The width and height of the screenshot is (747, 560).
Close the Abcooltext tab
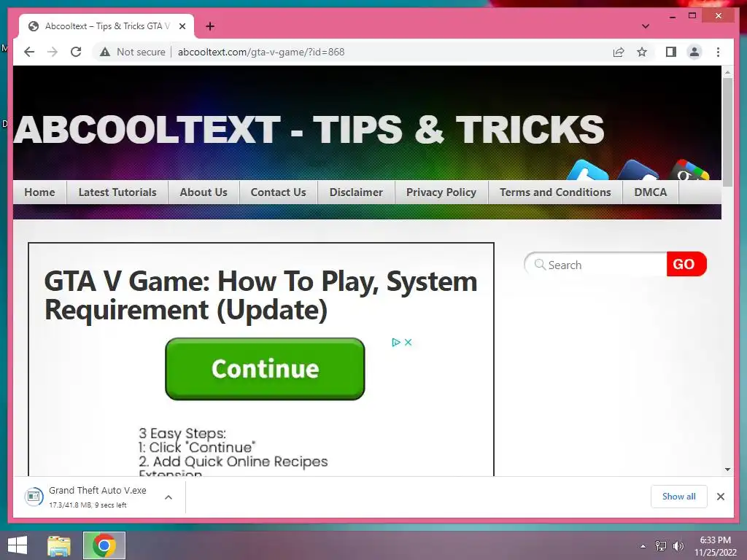(x=182, y=26)
